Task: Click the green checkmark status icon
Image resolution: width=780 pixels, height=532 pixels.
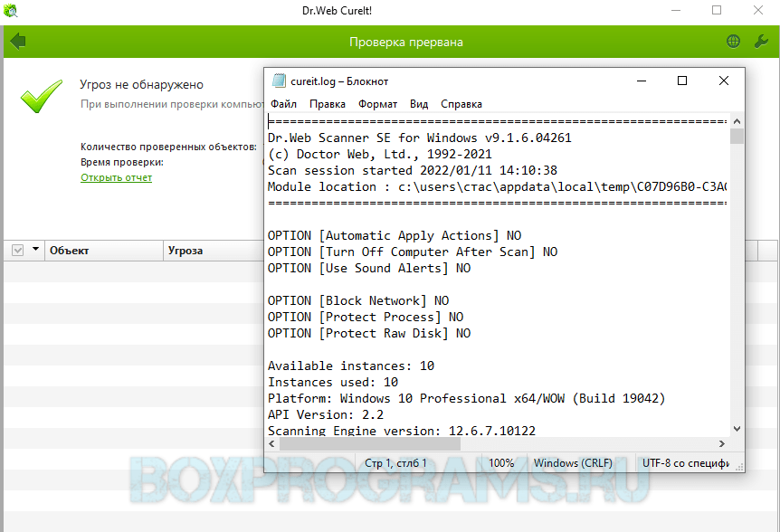Action: 42,95
